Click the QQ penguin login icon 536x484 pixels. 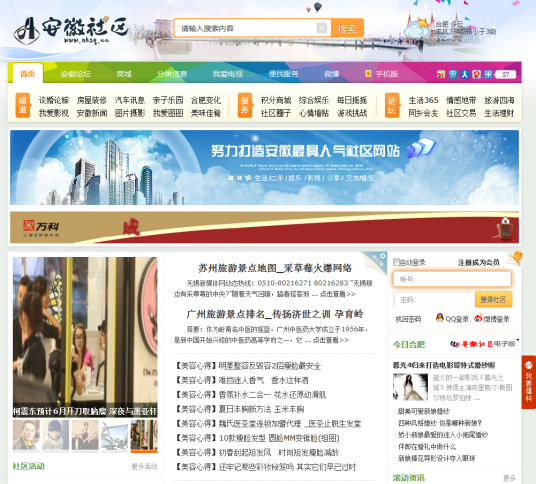[440, 318]
